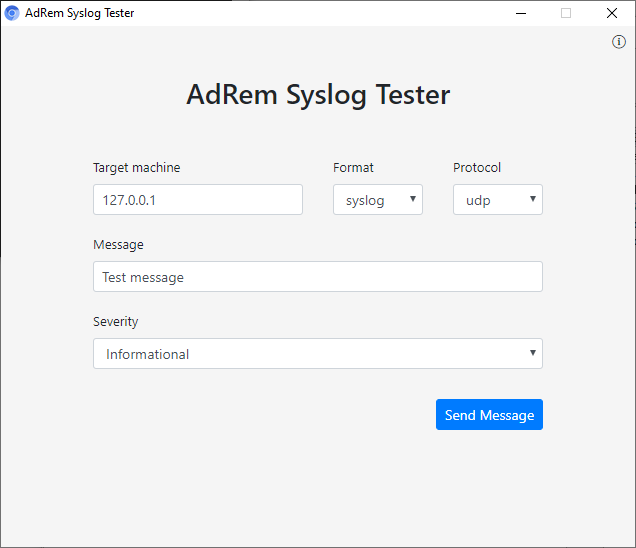Click the Format label text

click(353, 168)
